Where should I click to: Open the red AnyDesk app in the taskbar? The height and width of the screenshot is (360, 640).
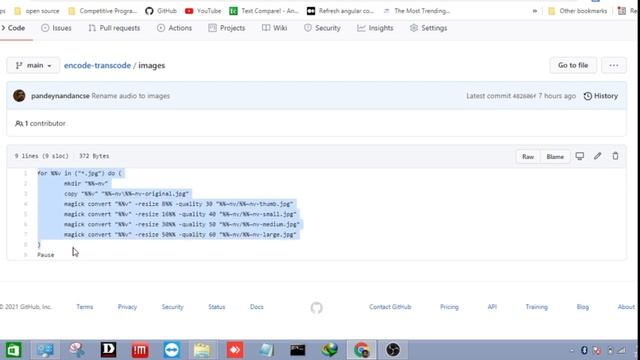[x=235, y=350]
